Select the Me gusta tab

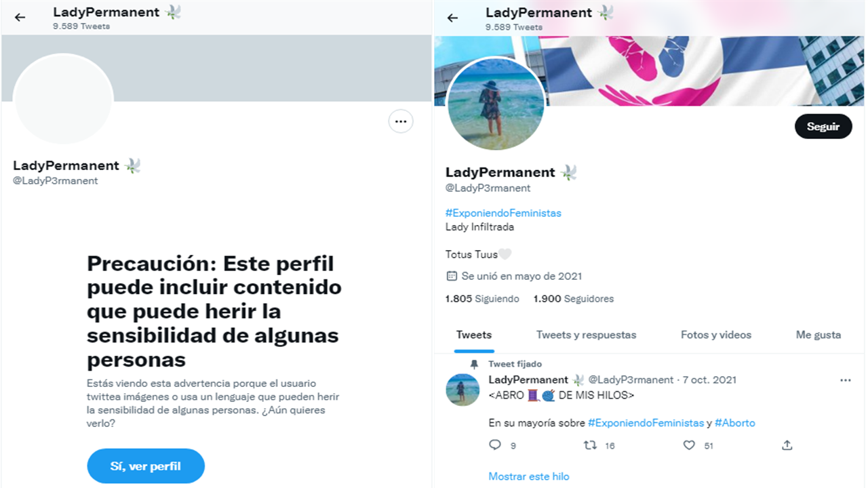coord(818,335)
